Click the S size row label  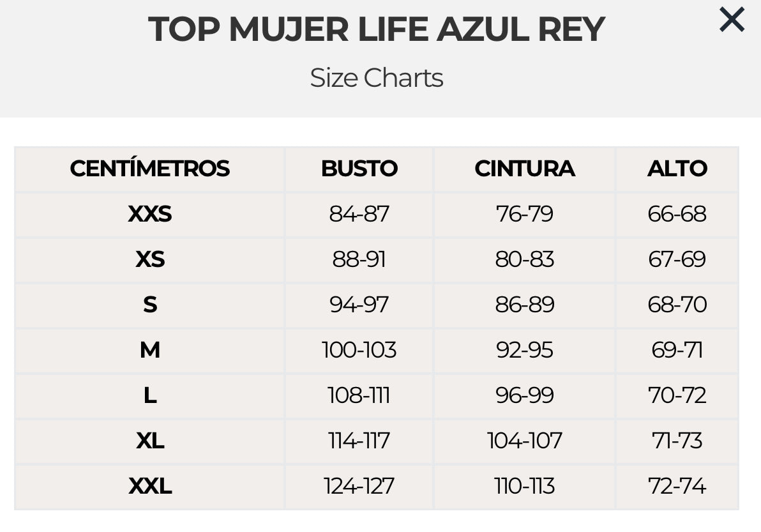click(x=149, y=305)
